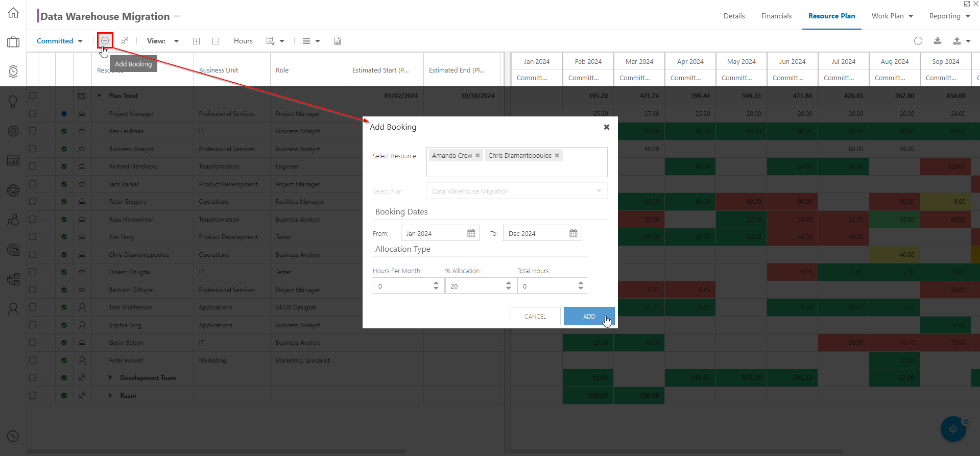Click the download icon in toolbar

[x=938, y=41]
